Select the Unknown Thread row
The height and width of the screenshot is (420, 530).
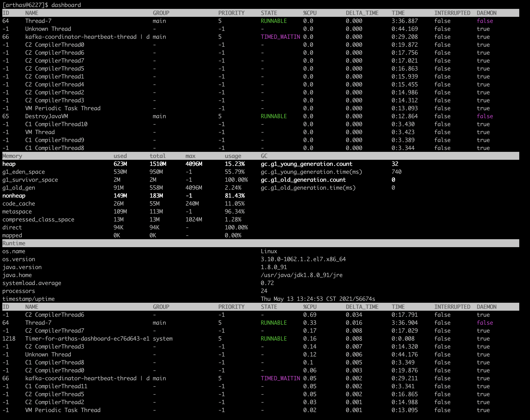click(48, 29)
